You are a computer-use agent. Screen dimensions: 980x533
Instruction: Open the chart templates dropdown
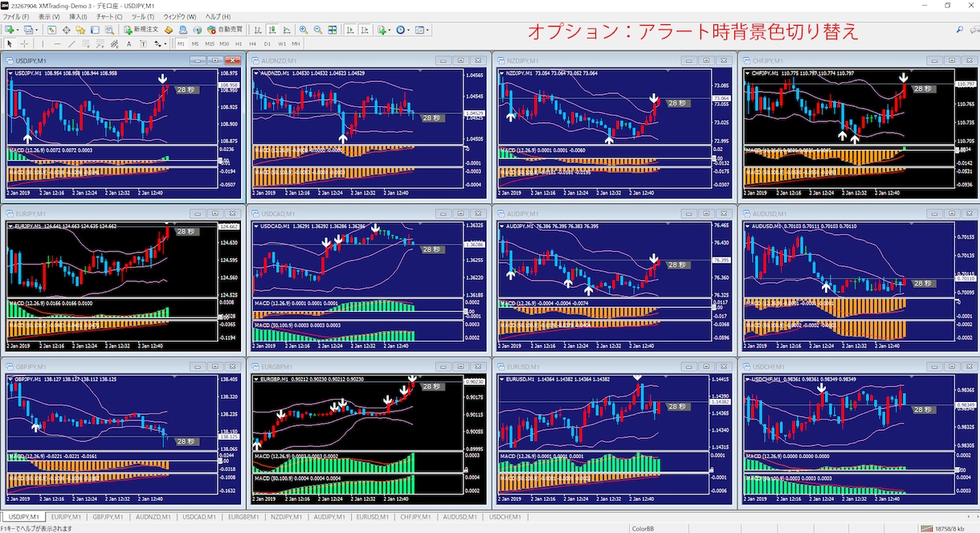(x=427, y=30)
